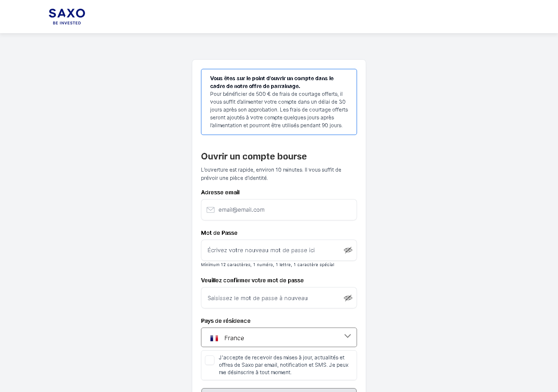
Task: Click the Adresse email input field
Action: 279,210
